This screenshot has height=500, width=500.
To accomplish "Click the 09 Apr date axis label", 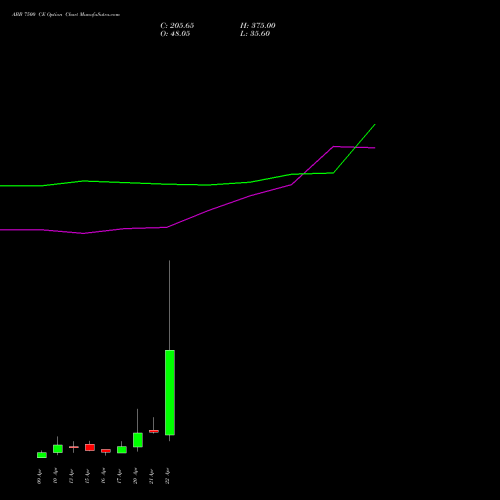I will click(x=40, y=476).
